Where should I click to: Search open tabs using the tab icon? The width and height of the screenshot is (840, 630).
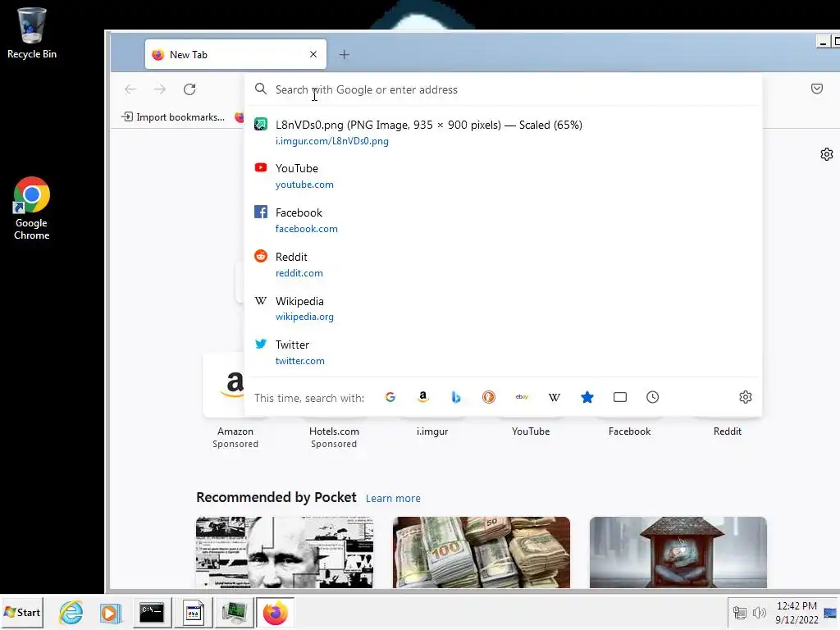[x=620, y=397]
